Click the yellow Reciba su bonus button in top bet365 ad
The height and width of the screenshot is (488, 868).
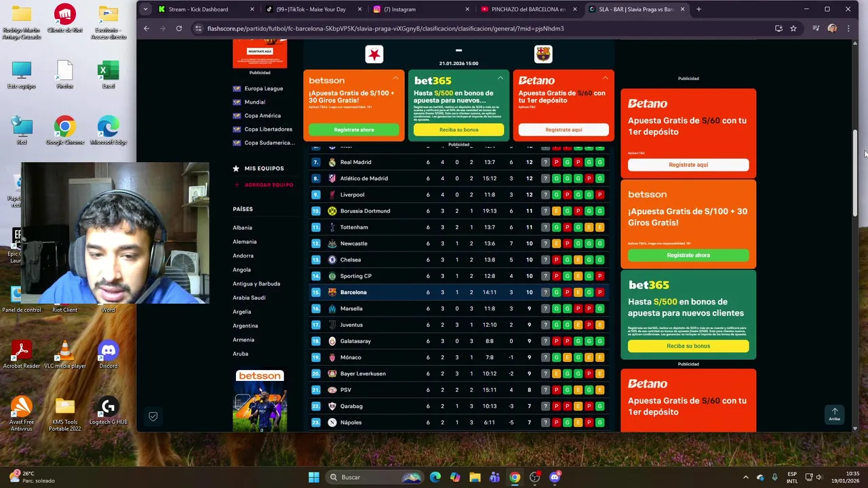pyautogui.click(x=459, y=129)
